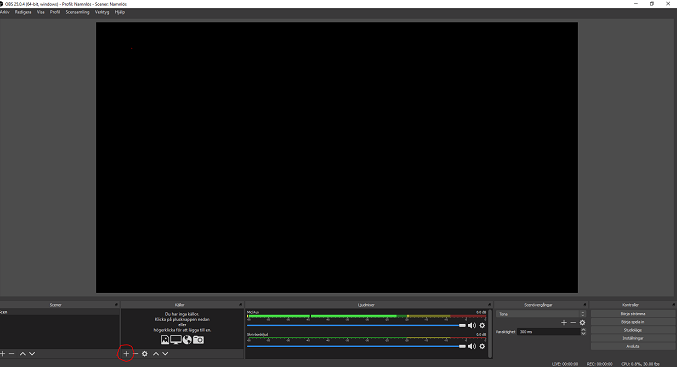Image resolution: width=677 pixels, height=367 pixels.
Task: Add a new source with the circled plus
Action: (x=126, y=354)
